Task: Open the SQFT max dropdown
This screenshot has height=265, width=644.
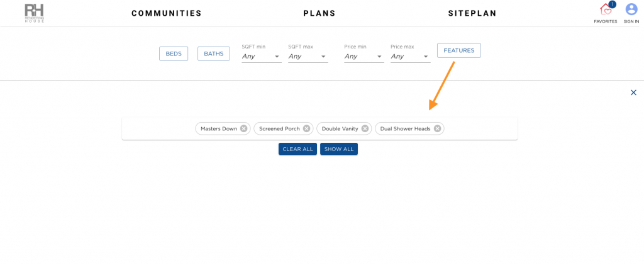Action: pos(308,57)
